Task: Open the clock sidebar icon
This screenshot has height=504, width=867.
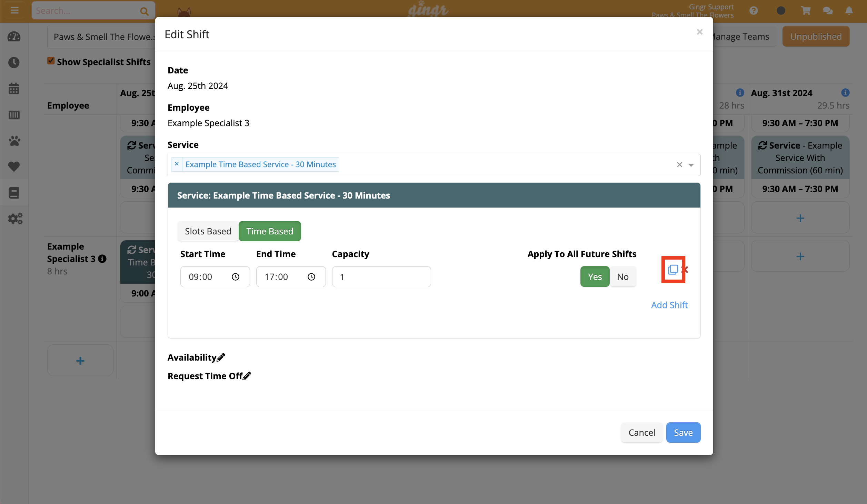Action: tap(14, 63)
